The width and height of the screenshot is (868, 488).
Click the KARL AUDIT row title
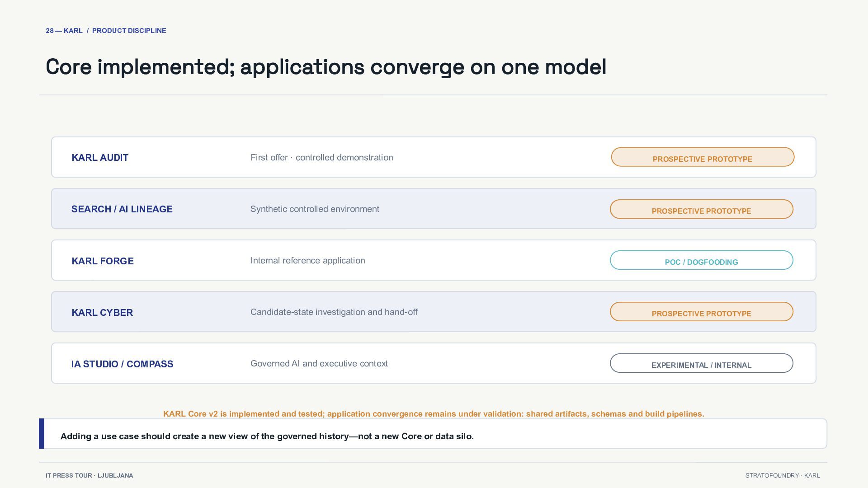tap(100, 158)
